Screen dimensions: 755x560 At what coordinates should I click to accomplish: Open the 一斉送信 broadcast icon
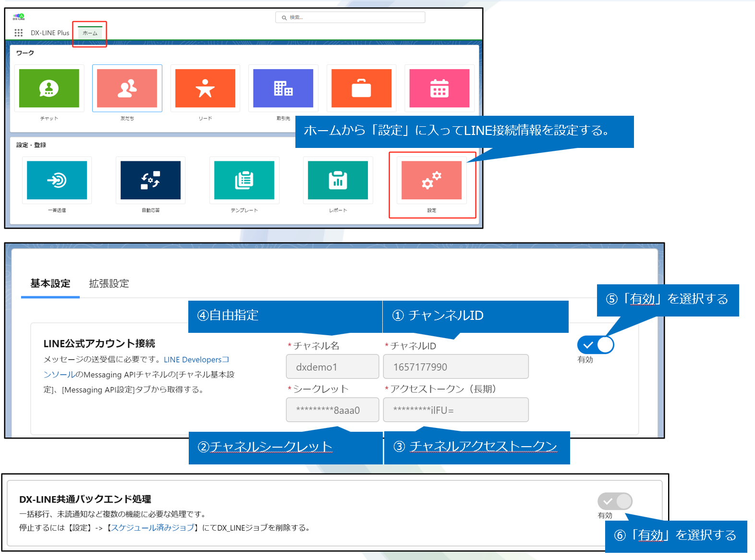(x=57, y=180)
